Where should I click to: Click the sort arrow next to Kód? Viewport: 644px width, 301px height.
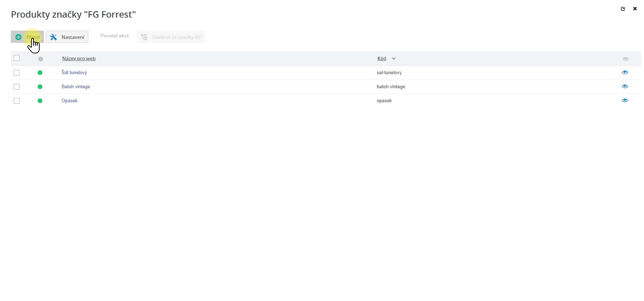(394, 59)
